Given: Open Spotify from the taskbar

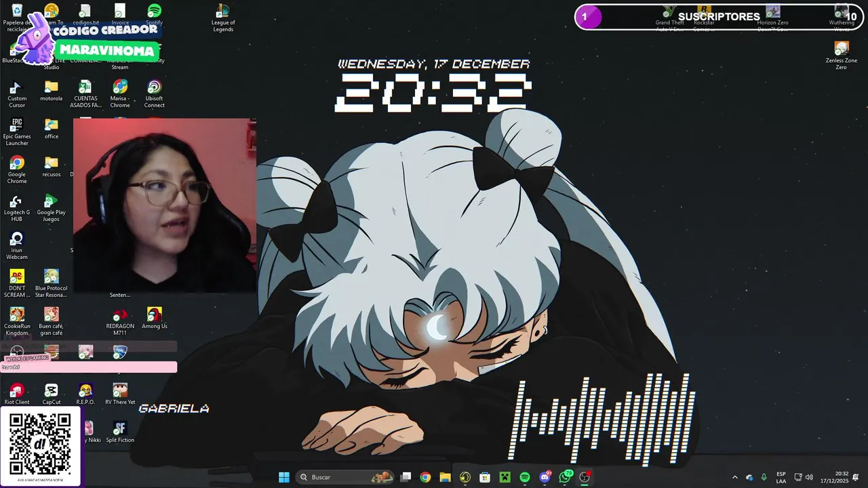Looking at the screenshot, I should click(x=525, y=477).
